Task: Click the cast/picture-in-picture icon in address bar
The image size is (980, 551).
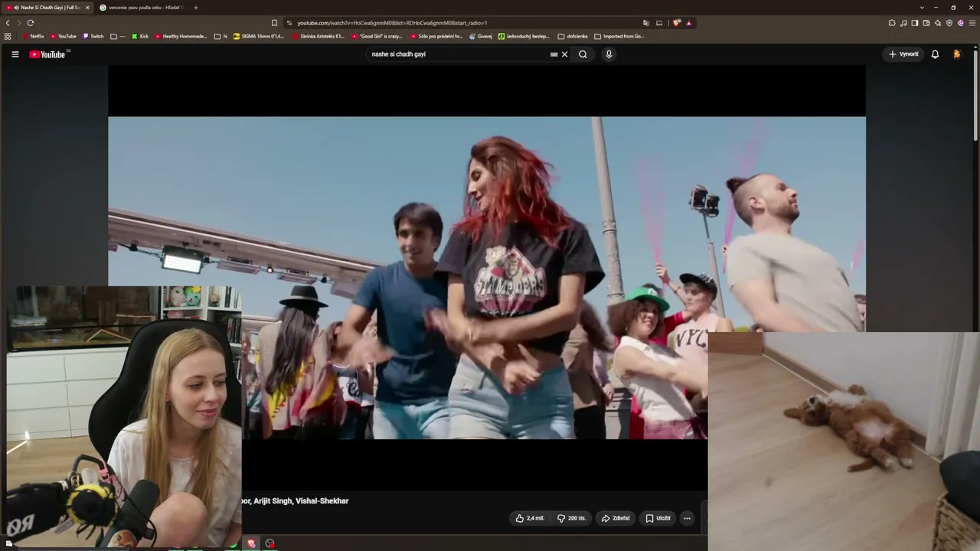Action: click(x=659, y=23)
